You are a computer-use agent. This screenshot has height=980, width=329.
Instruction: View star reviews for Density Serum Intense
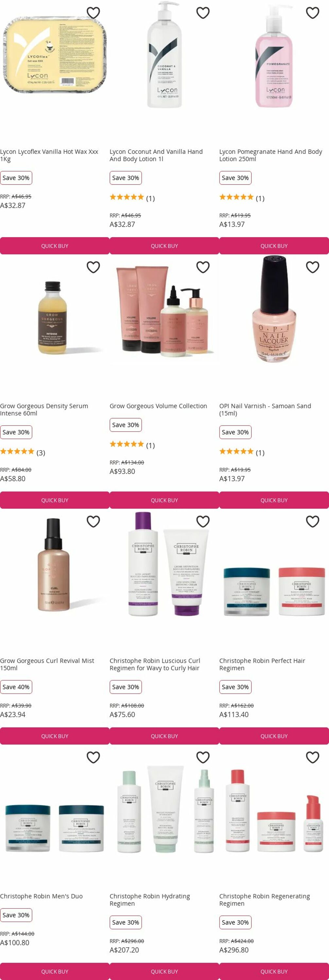pos(23,452)
